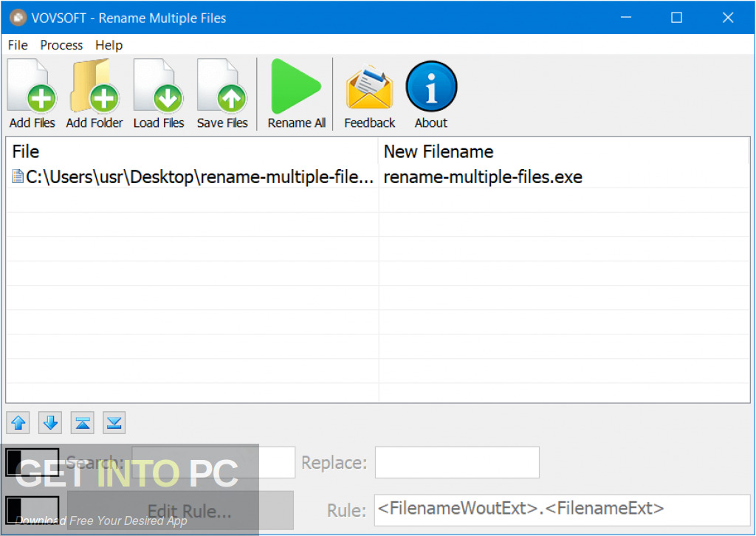Move selected file to bottom of list
This screenshot has height=536, width=756.
pos(114,423)
